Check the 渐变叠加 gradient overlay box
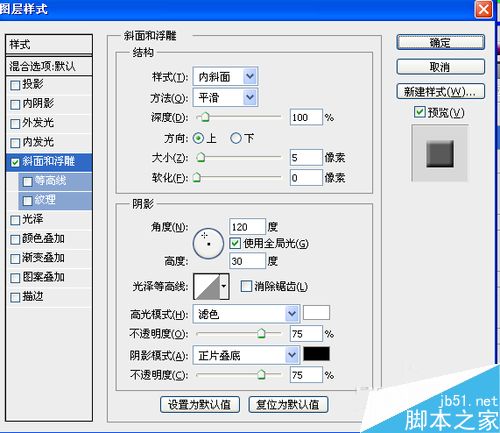500x433 pixels. pyautogui.click(x=15, y=259)
